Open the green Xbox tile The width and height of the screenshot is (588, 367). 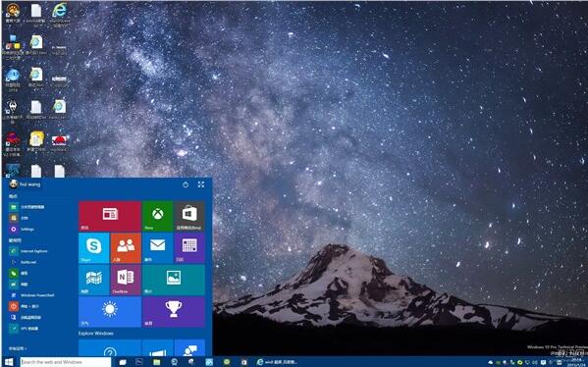point(157,216)
